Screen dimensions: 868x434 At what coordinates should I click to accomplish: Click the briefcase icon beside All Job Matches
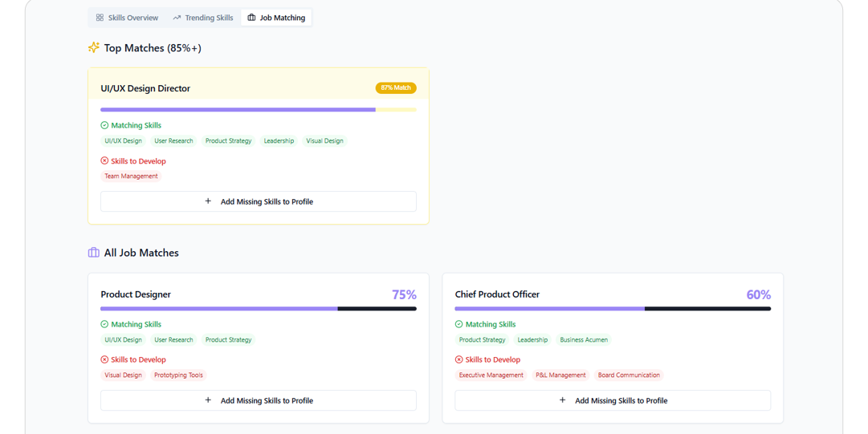tap(94, 253)
